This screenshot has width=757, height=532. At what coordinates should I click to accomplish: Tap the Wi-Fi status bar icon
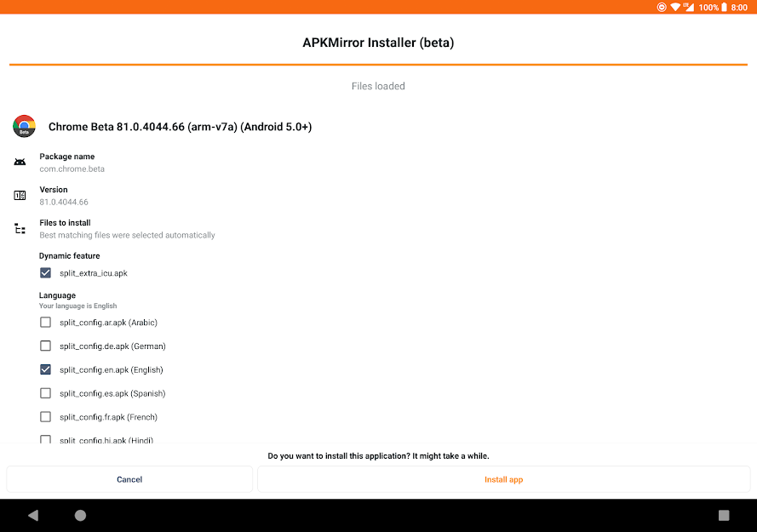pyautogui.click(x=675, y=8)
